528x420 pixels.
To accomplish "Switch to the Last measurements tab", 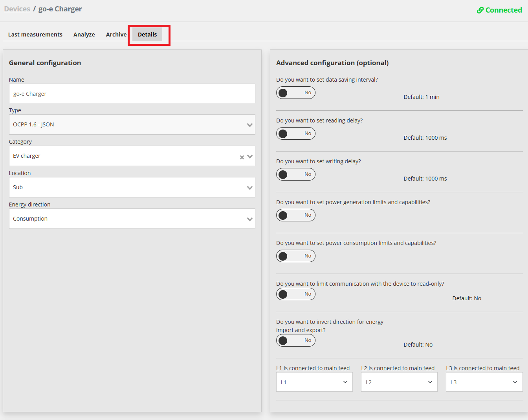I will point(35,35).
